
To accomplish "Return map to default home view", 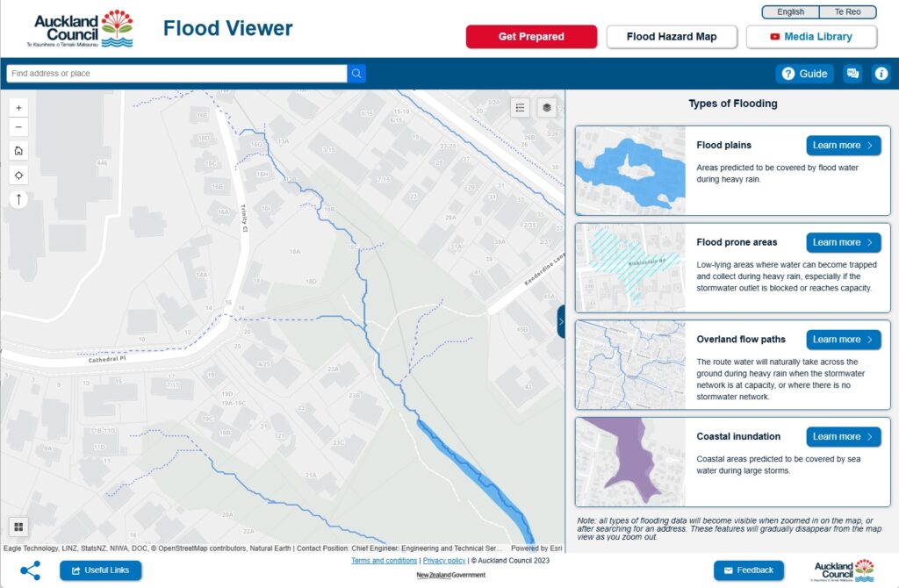I will pyautogui.click(x=19, y=151).
